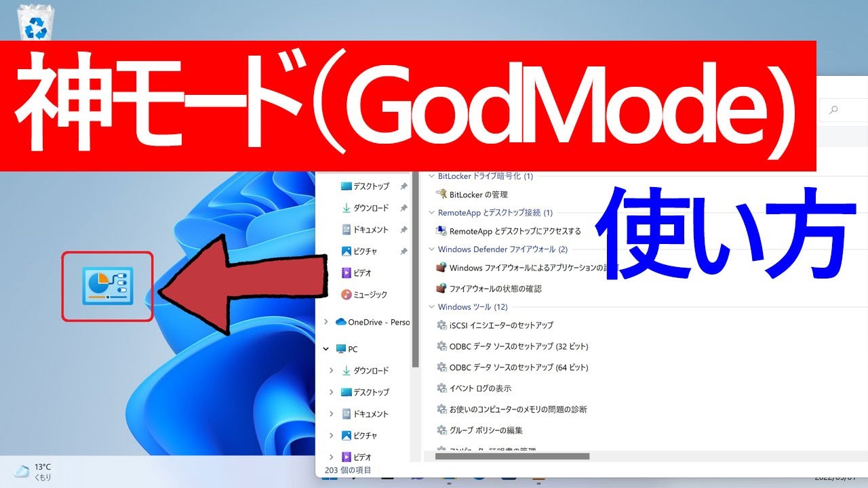Click the horizontal scrollbar in item list
Viewport: 868px width, 488px height.
coord(513,456)
